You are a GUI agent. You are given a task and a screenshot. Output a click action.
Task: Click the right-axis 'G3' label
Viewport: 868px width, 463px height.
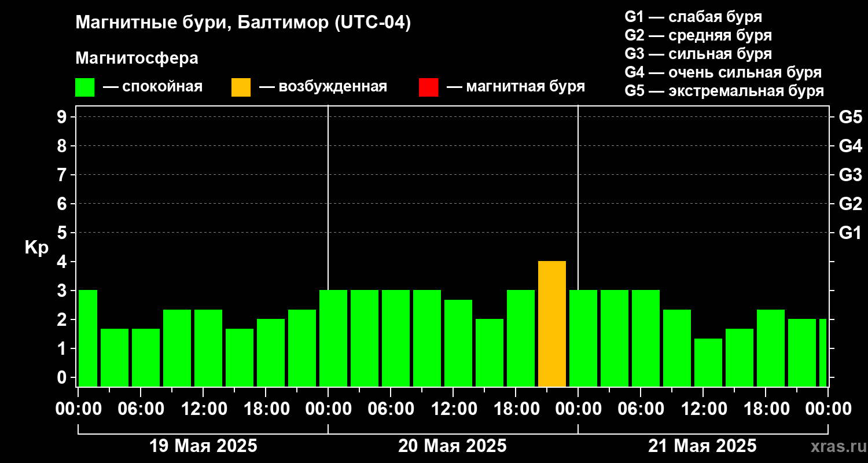pos(851,175)
